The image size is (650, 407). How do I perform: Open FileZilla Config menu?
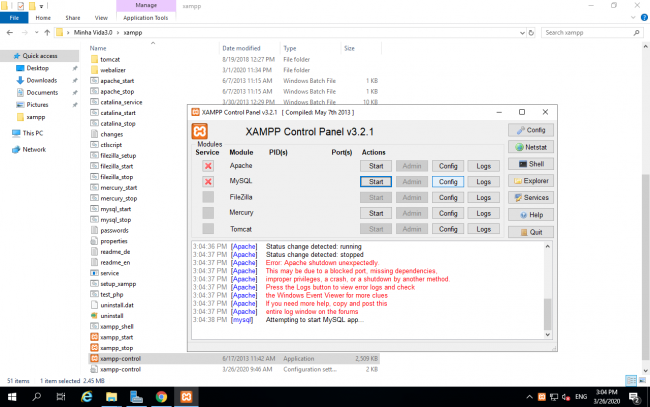click(x=448, y=197)
